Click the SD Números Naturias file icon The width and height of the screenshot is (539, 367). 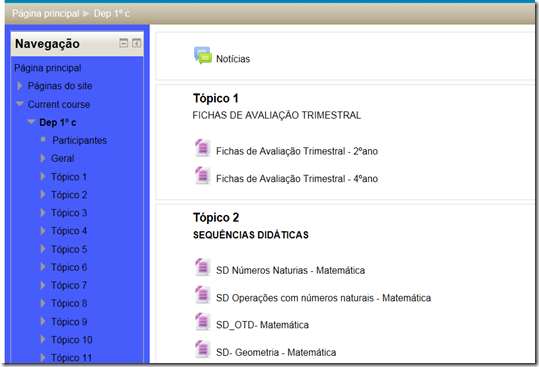(202, 267)
